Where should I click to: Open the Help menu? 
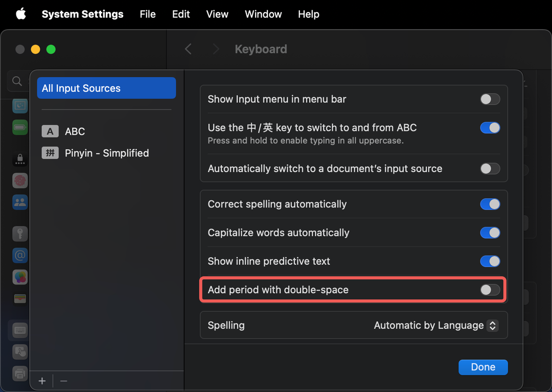308,14
